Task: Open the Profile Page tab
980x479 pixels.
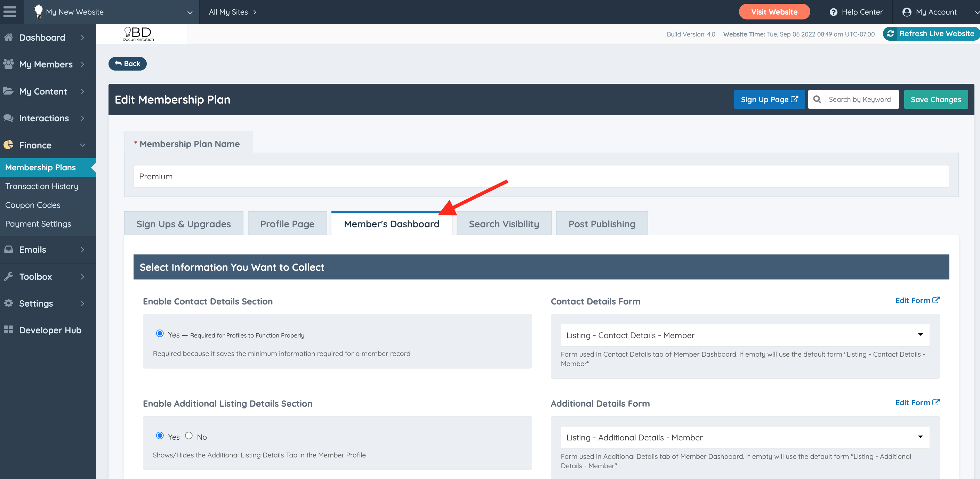Action: pyautogui.click(x=287, y=224)
